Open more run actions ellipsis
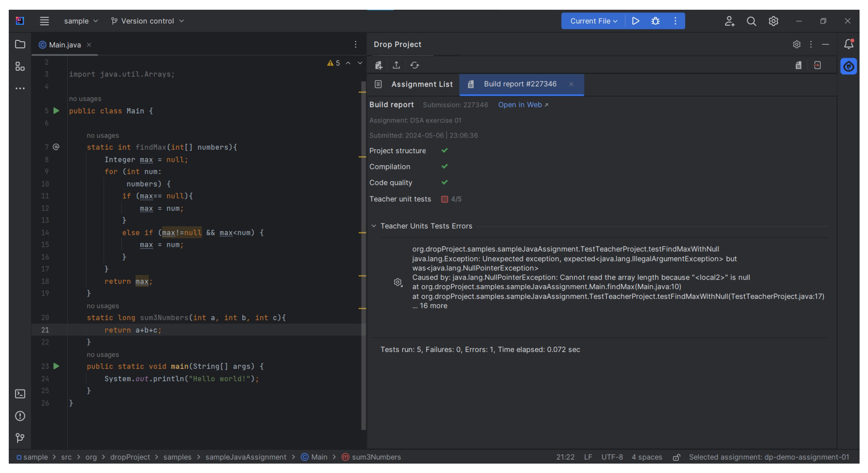 [x=675, y=21]
